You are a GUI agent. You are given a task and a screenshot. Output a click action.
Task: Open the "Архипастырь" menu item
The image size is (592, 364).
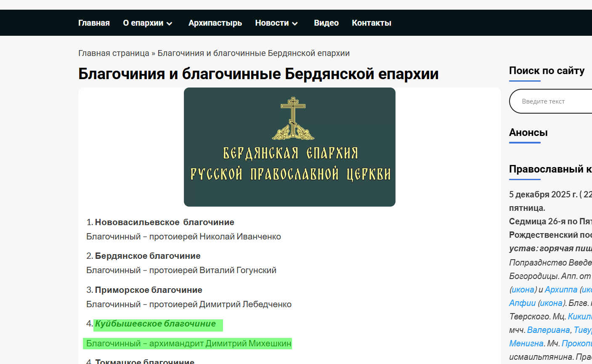pyautogui.click(x=215, y=23)
